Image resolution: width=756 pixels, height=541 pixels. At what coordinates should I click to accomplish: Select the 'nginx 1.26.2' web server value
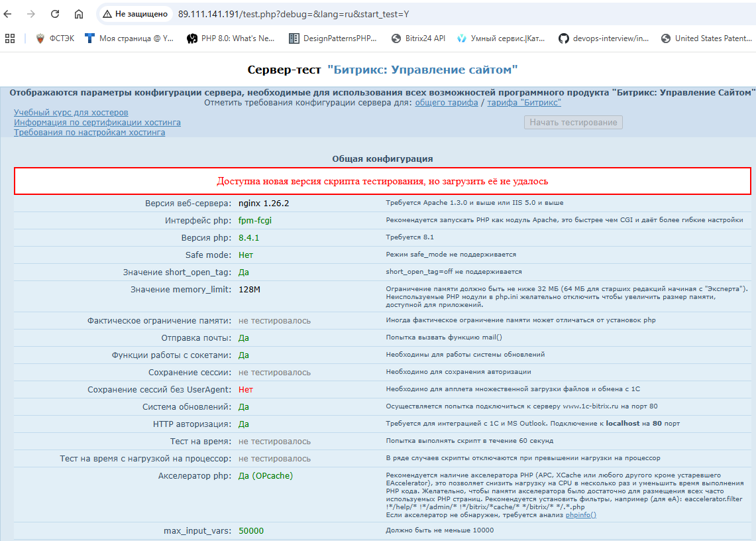264,203
